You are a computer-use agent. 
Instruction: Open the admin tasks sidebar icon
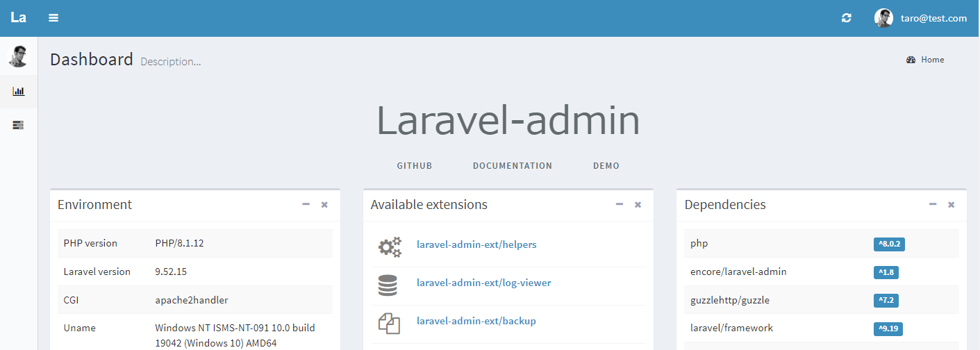pos(19,125)
